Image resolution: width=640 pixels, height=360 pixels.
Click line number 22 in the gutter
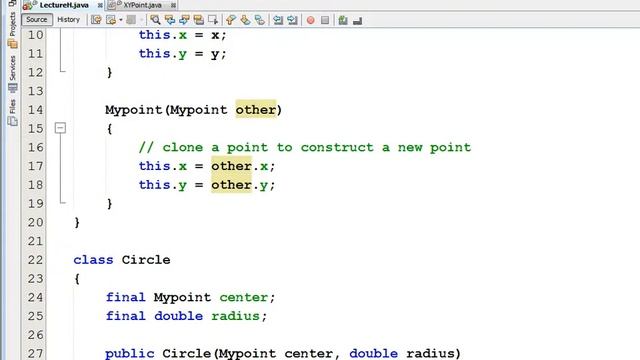coord(35,260)
